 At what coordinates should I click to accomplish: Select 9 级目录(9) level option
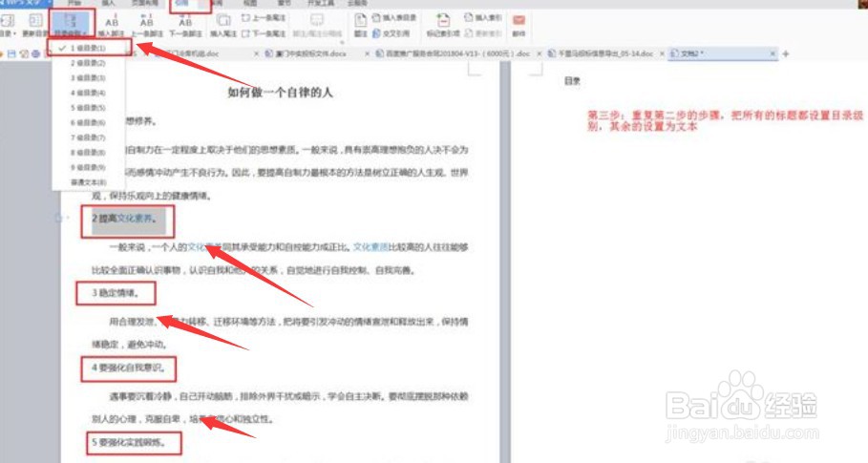pyautogui.click(x=89, y=167)
